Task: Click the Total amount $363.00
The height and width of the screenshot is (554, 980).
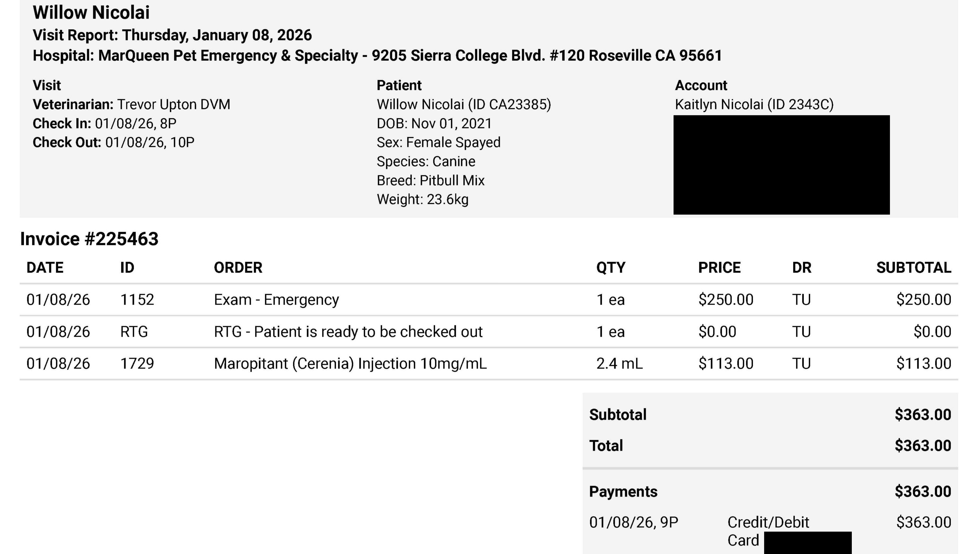Action: pyautogui.click(x=923, y=446)
